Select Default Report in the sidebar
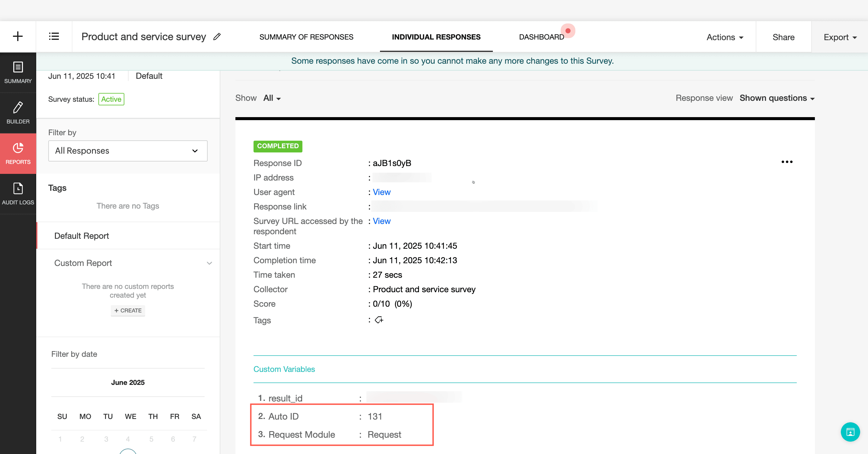This screenshot has width=868, height=454. coord(81,236)
